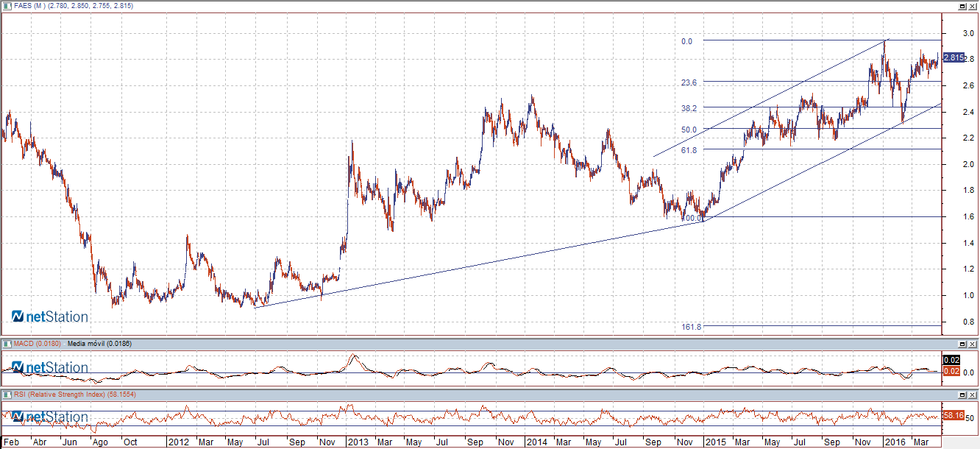Click the 161.8 Fibonacci extension label
980x449 pixels.
[x=691, y=326]
